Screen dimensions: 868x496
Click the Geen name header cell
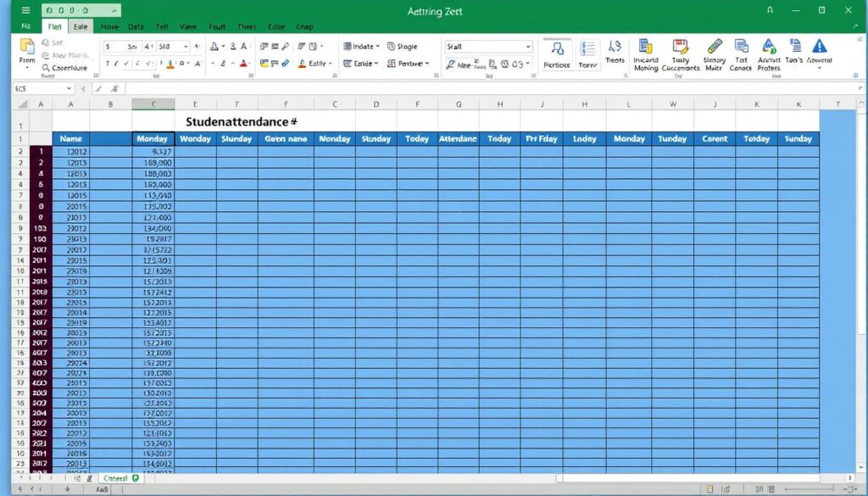(286, 139)
